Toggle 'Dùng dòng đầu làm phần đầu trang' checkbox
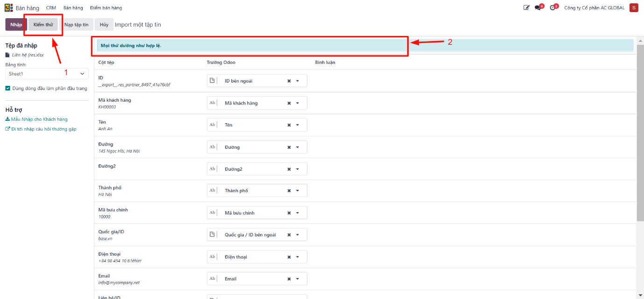The height and width of the screenshot is (299, 644). [8, 88]
